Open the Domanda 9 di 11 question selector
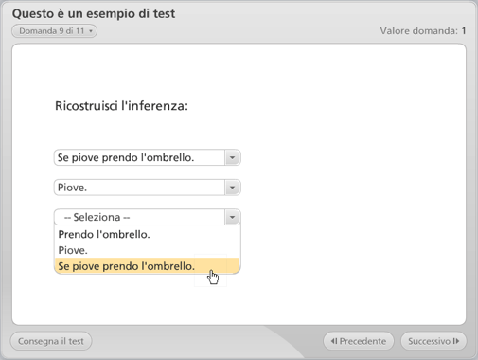Screen dimensions: 478x360 pyautogui.click(x=54, y=31)
